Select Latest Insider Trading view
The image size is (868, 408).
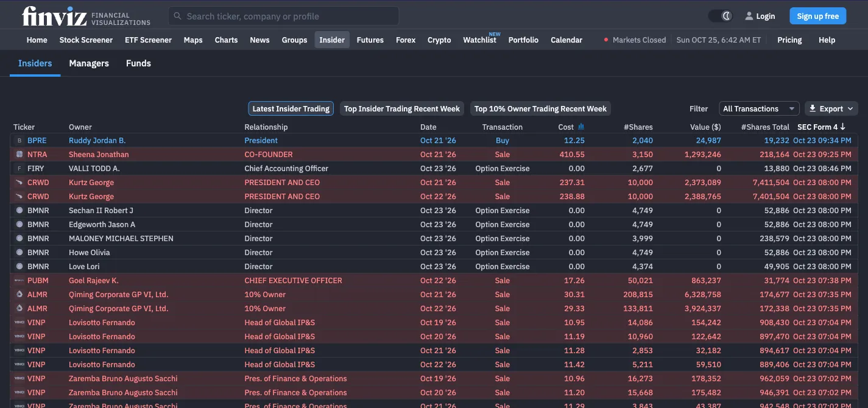[x=291, y=109]
